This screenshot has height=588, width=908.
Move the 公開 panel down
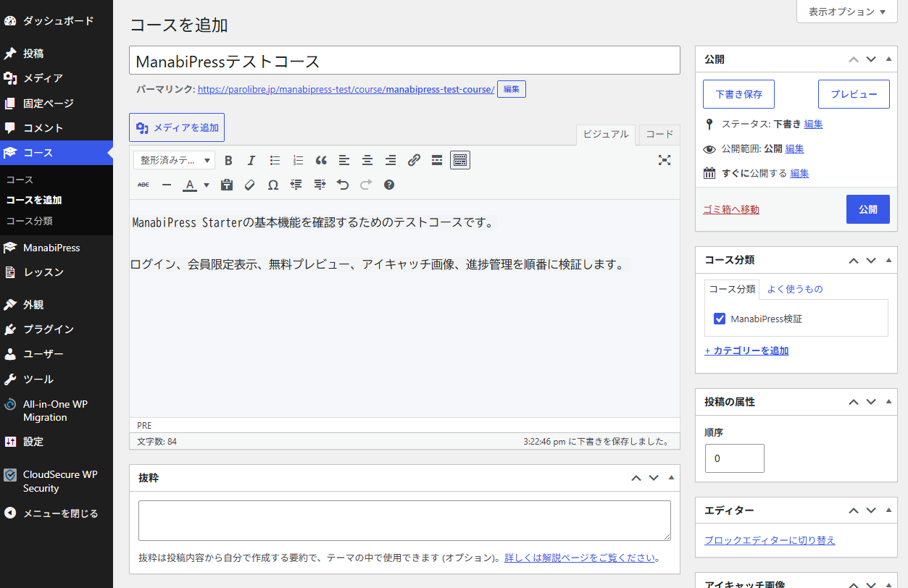point(871,59)
